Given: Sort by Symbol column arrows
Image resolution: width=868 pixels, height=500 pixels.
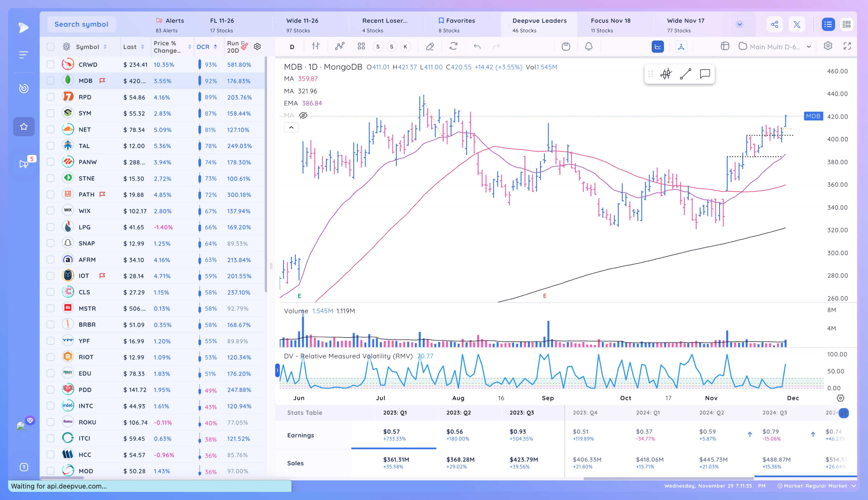Looking at the screenshot, I should tap(105, 47).
